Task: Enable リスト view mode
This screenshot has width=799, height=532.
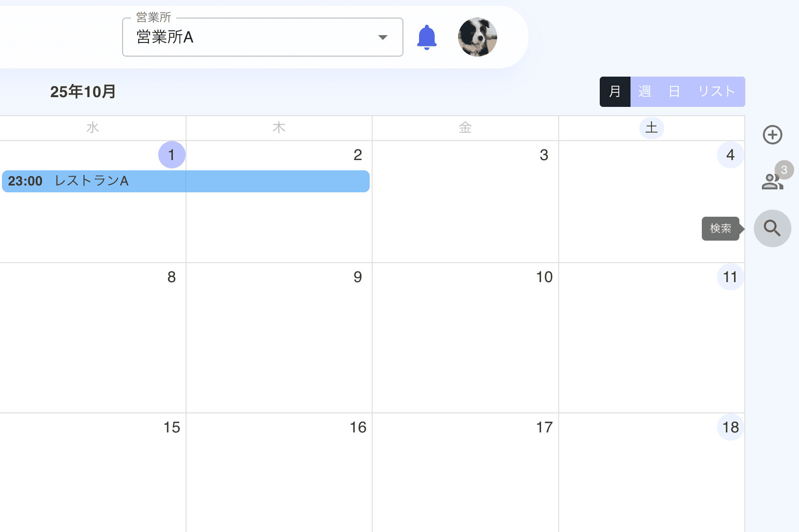Action: click(x=716, y=91)
